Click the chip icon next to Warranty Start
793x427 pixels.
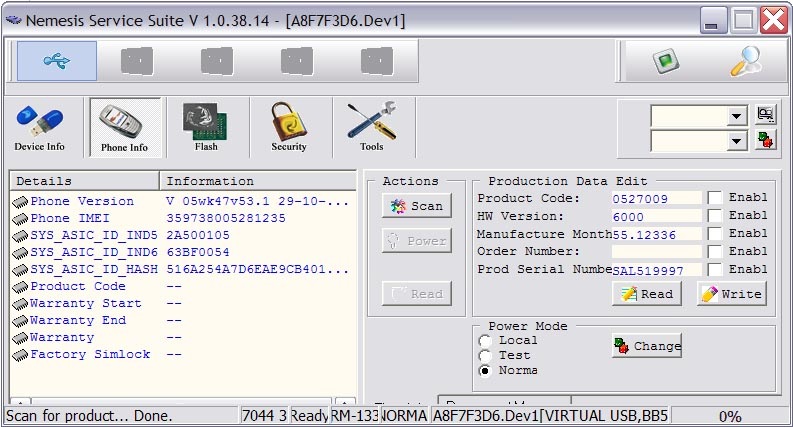click(x=20, y=304)
